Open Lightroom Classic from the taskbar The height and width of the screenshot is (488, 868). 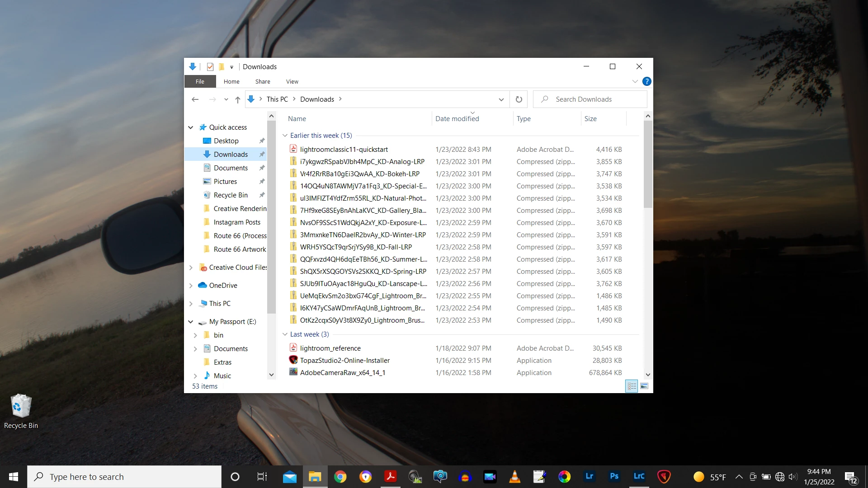[x=639, y=476]
